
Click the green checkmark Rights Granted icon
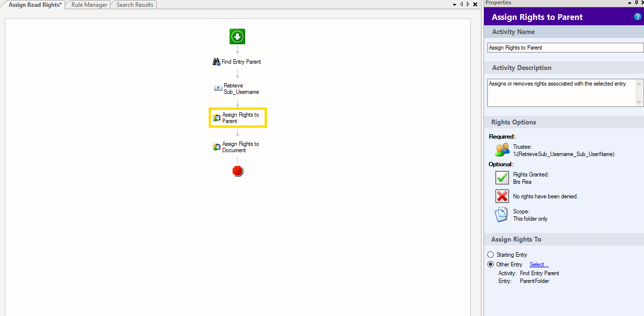pyautogui.click(x=502, y=178)
